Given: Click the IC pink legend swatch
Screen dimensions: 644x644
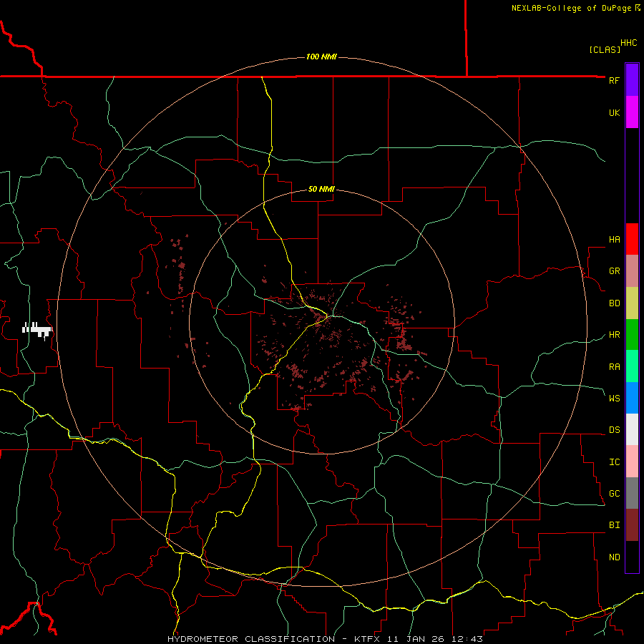Looking at the screenshot, I should tap(632, 462).
